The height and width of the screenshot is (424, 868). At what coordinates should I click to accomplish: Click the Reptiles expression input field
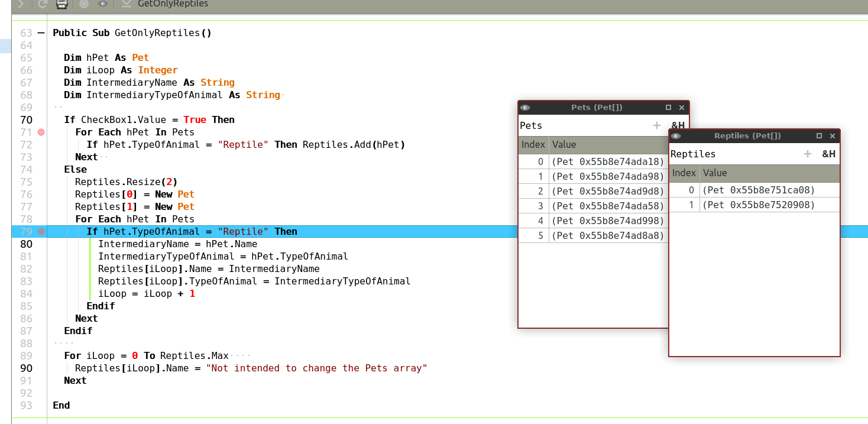pos(733,154)
